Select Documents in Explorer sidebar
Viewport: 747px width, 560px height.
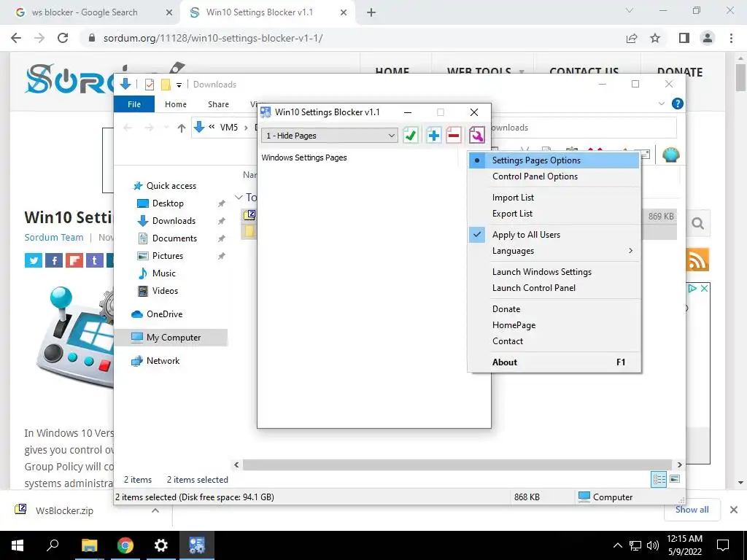click(x=174, y=238)
